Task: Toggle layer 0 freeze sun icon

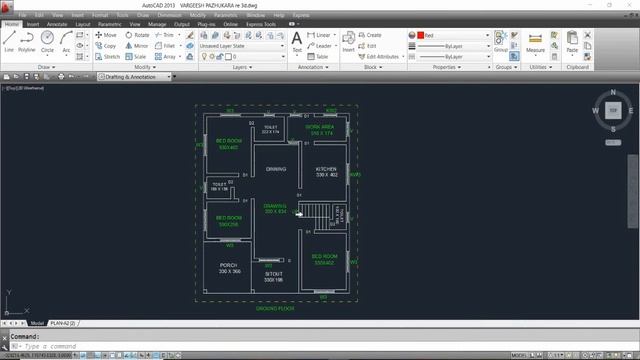Action: pyautogui.click(x=212, y=57)
